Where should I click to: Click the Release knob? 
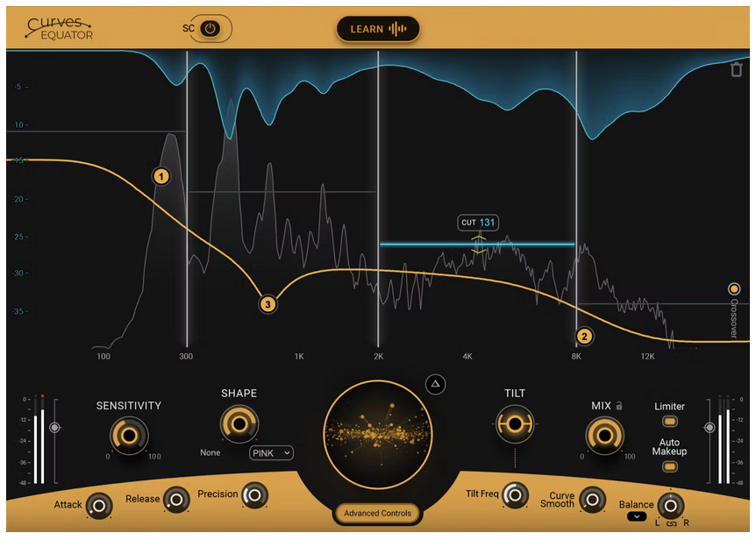(176, 500)
